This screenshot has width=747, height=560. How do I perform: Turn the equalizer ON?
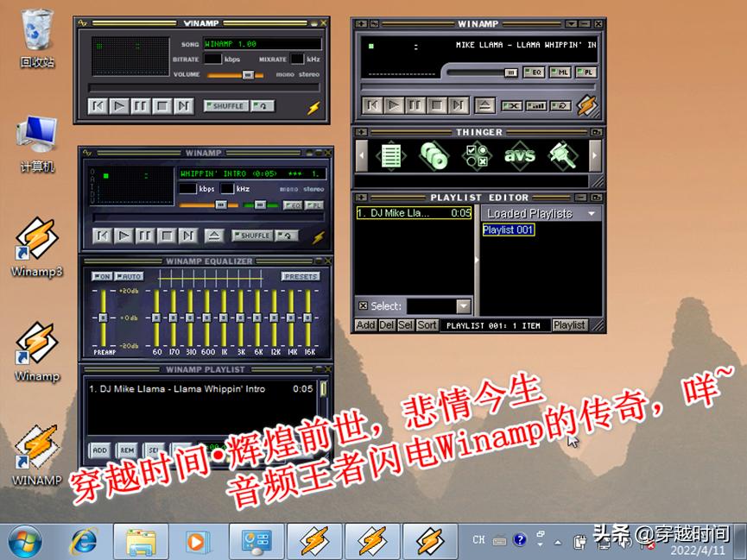point(102,276)
